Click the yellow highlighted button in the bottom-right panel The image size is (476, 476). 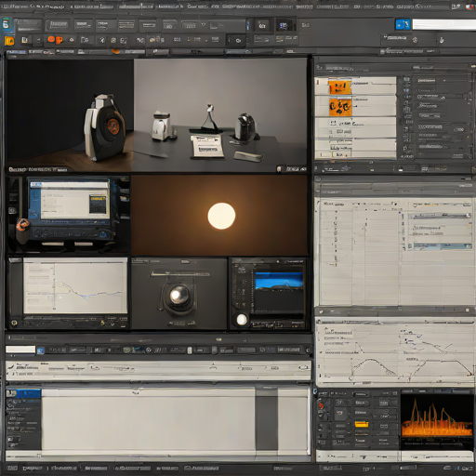click(362, 424)
